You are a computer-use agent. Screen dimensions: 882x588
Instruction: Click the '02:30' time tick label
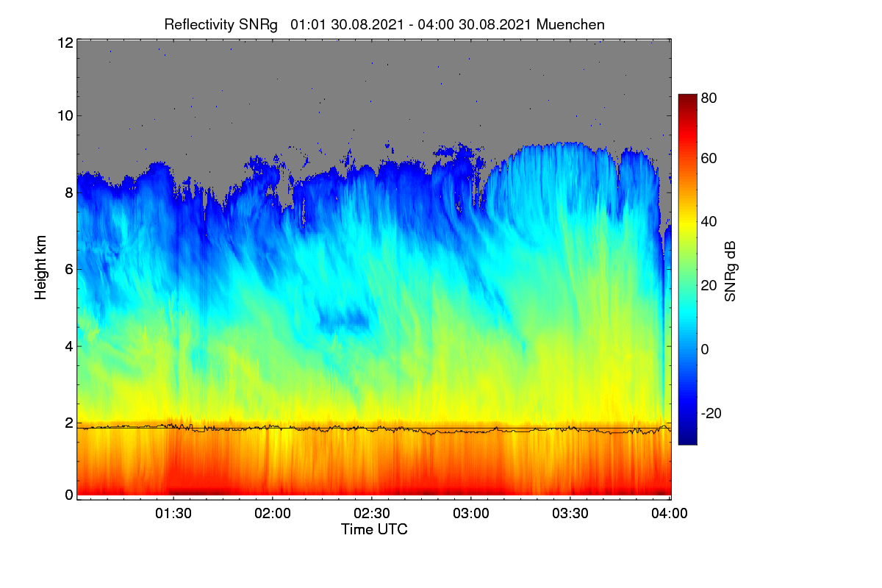(x=373, y=514)
